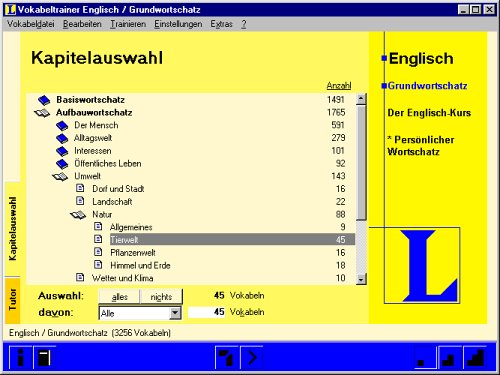This screenshot has height=375, width=500.
Task: Select the Öffentliches Leben chapter
Action: tap(108, 164)
